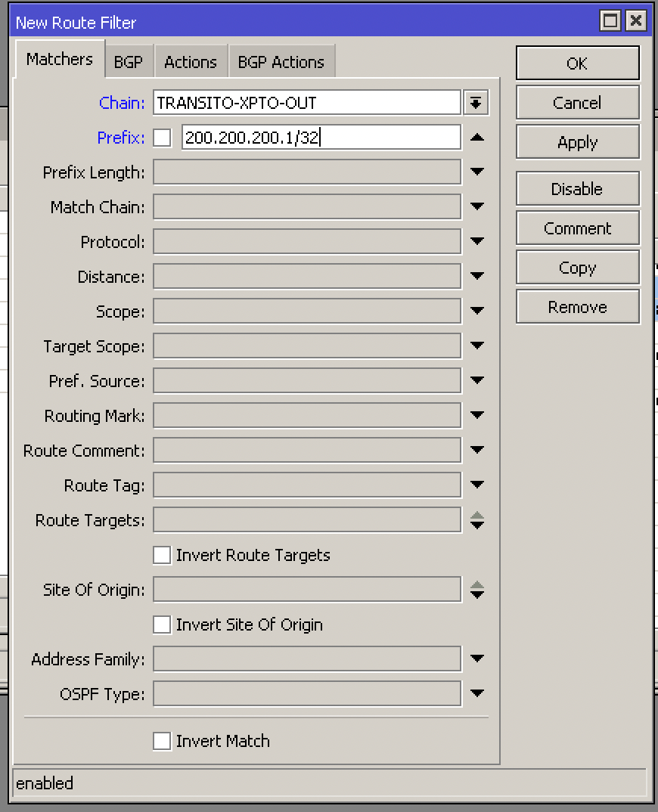
Task: Expand the Route Tag field
Action: pos(477,484)
